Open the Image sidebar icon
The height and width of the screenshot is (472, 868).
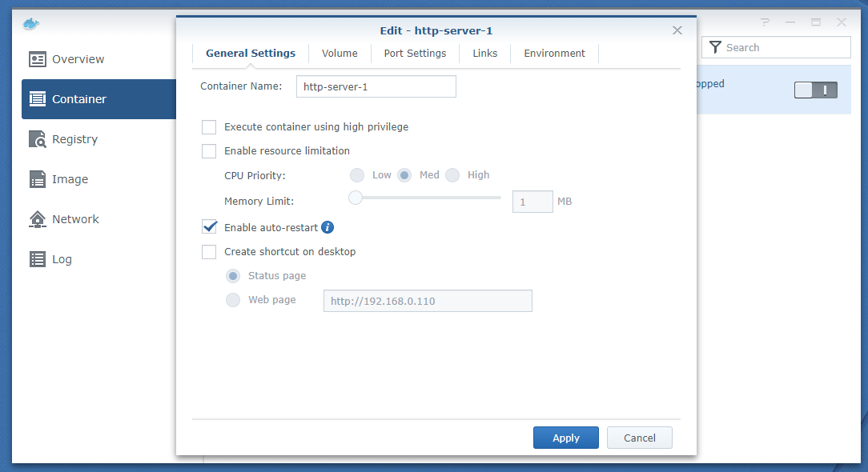tap(38, 179)
